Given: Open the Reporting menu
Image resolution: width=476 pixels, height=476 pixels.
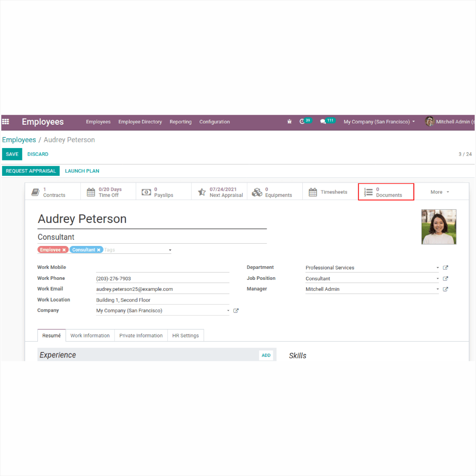Looking at the screenshot, I should pyautogui.click(x=181, y=122).
